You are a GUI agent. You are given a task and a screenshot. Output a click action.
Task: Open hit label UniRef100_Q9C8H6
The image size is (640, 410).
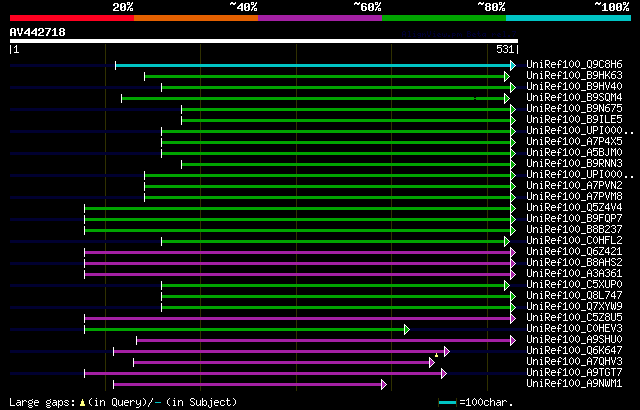(574, 64)
